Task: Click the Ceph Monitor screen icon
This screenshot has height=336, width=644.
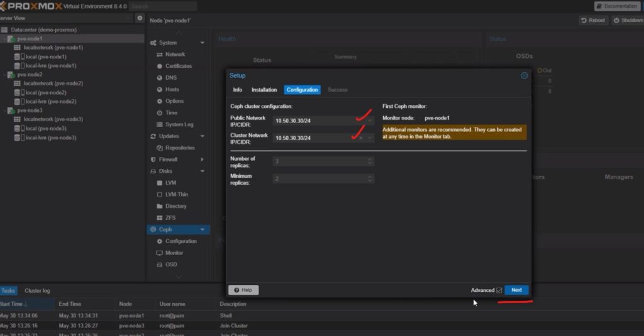Action: click(159, 253)
